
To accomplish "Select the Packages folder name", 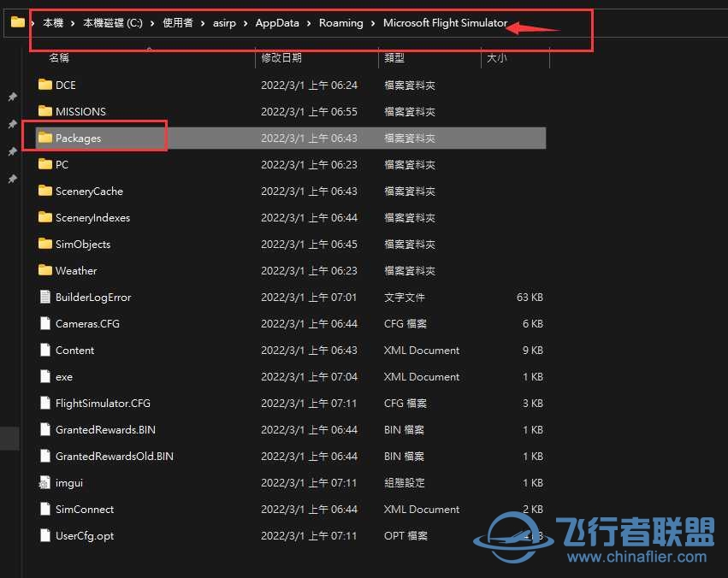I will coord(78,139).
